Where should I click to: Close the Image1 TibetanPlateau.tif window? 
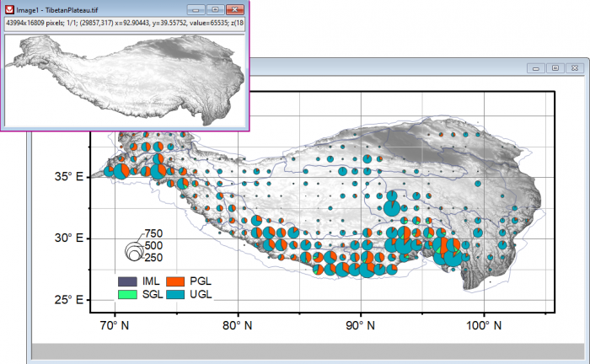pos(233,8)
